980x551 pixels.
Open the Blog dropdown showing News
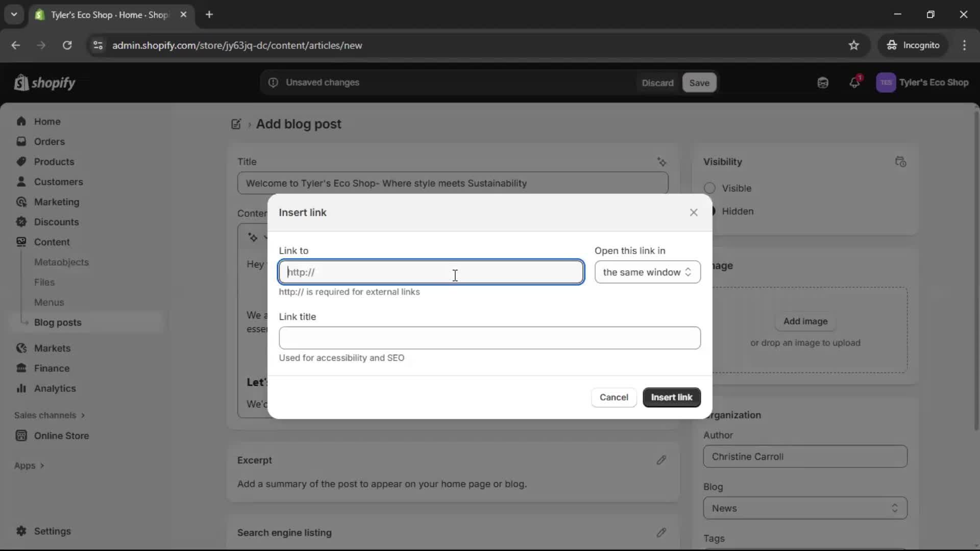tap(805, 508)
